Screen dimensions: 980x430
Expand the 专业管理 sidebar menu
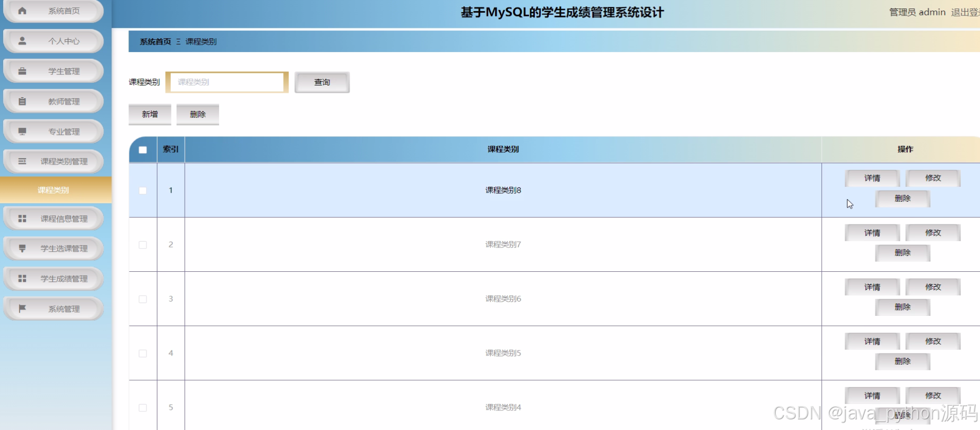(x=54, y=132)
